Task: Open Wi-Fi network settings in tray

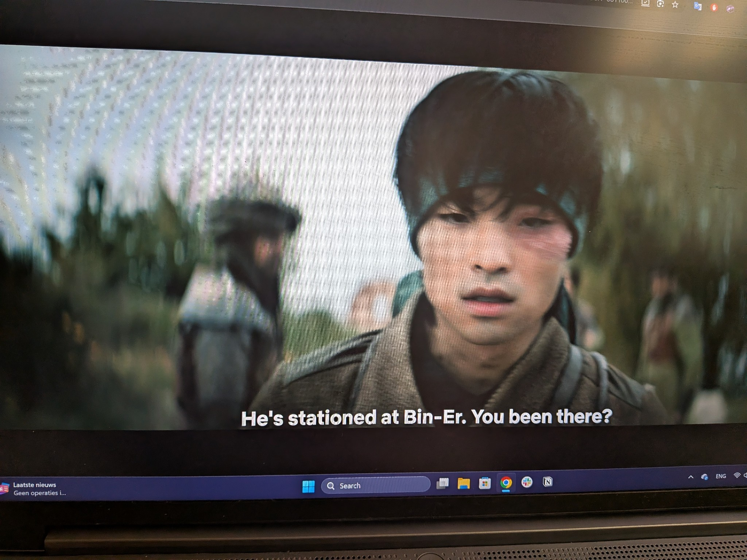Action: (x=737, y=475)
